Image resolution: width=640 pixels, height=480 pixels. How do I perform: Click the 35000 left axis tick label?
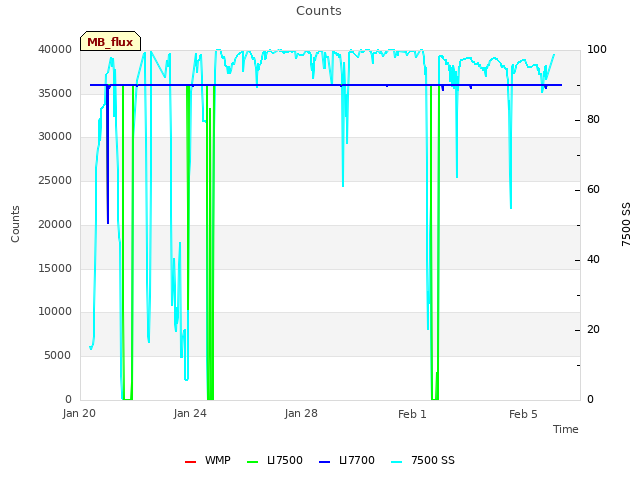(x=55, y=93)
